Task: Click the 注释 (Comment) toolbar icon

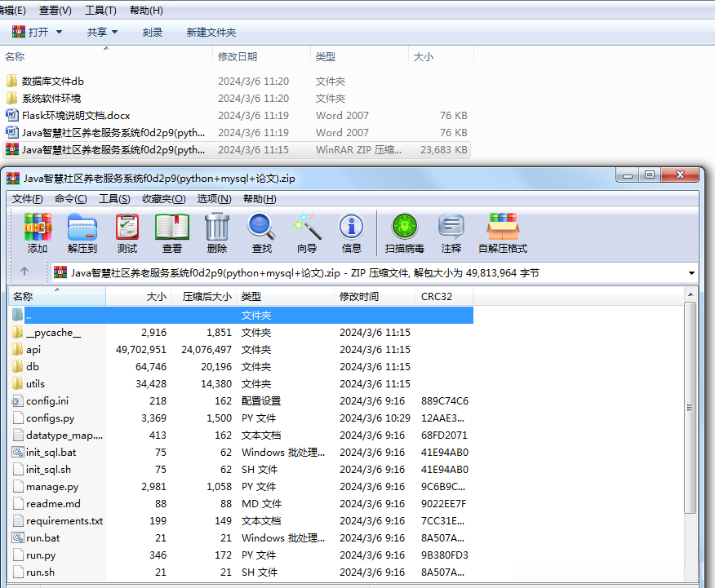Action: coord(451,227)
